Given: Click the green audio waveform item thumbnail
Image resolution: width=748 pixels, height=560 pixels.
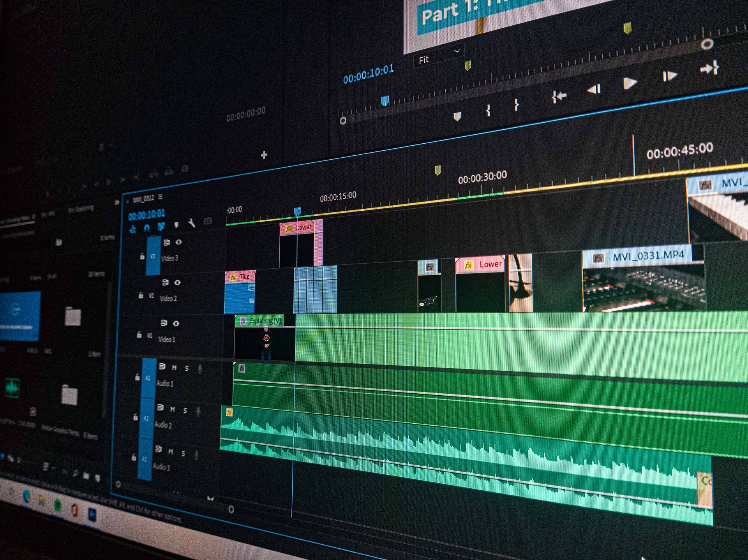Looking at the screenshot, I should click(12, 388).
